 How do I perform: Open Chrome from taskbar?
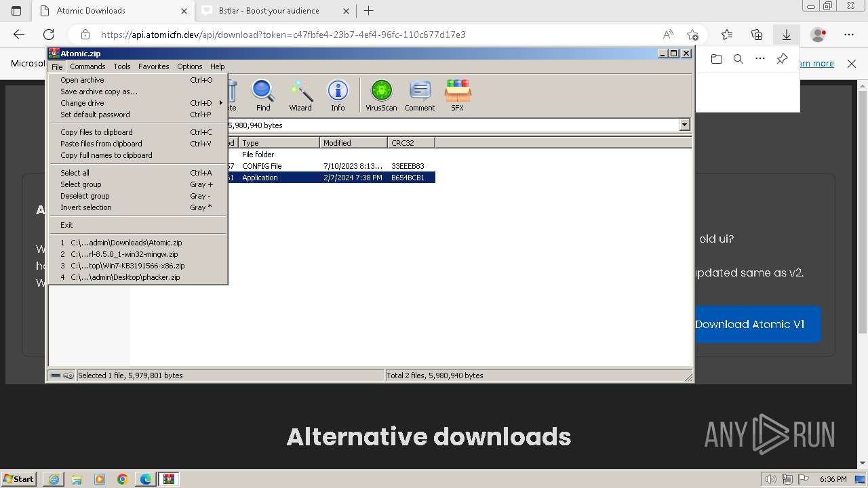[x=123, y=479]
